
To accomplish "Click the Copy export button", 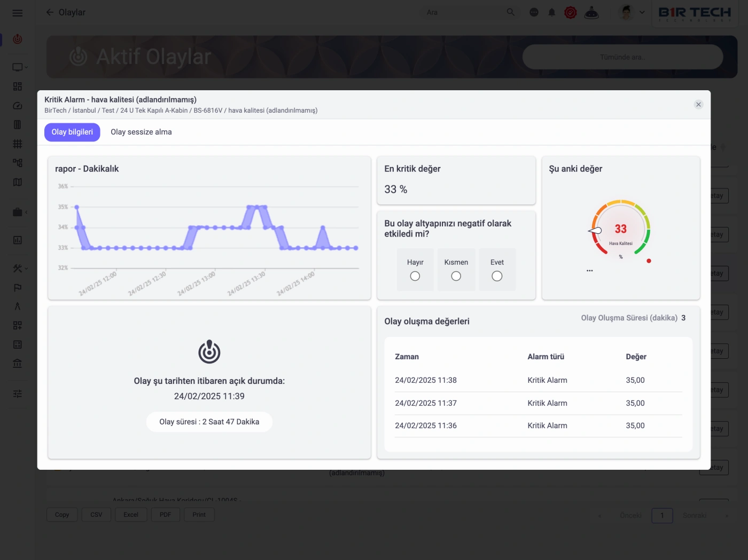I will point(62,515).
